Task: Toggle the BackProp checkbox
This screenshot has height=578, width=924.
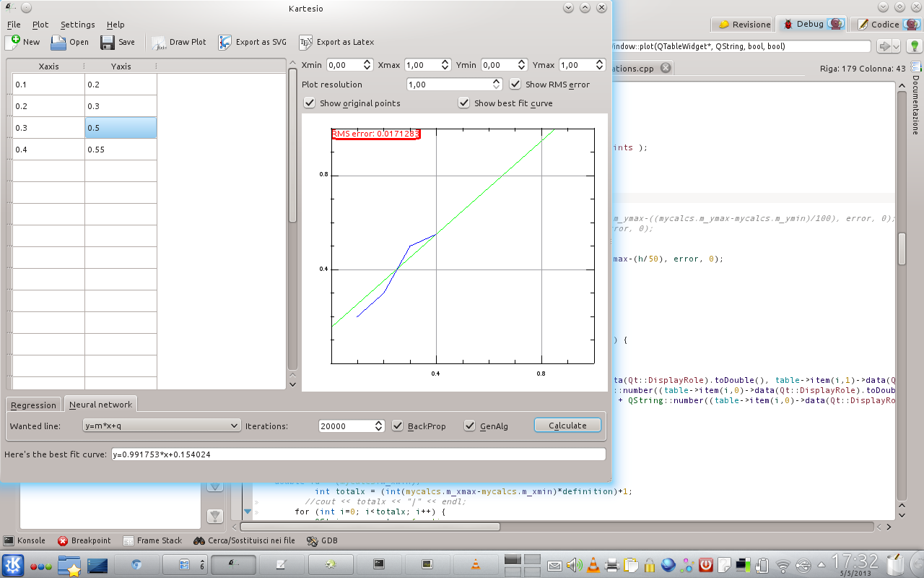Action: [x=397, y=426]
